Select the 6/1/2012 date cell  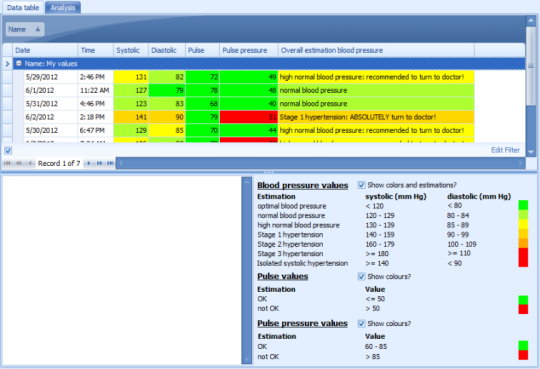[x=51, y=90]
